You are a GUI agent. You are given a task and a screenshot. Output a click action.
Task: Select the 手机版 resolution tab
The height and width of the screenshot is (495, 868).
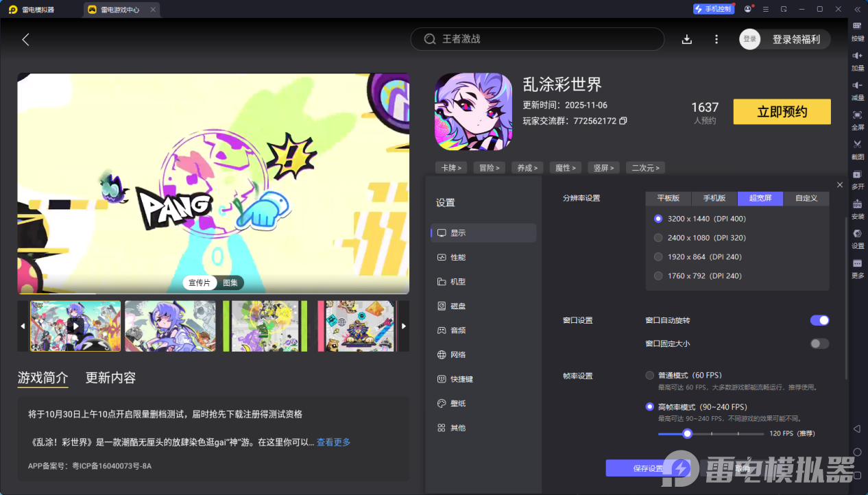tap(714, 198)
